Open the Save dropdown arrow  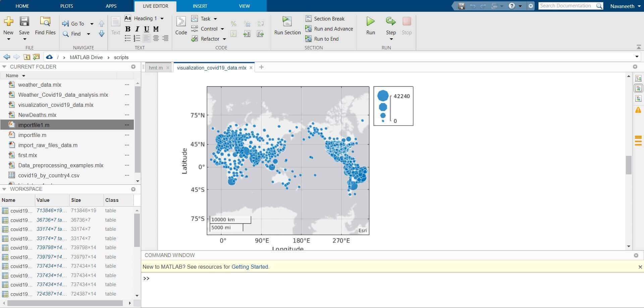pos(24,39)
